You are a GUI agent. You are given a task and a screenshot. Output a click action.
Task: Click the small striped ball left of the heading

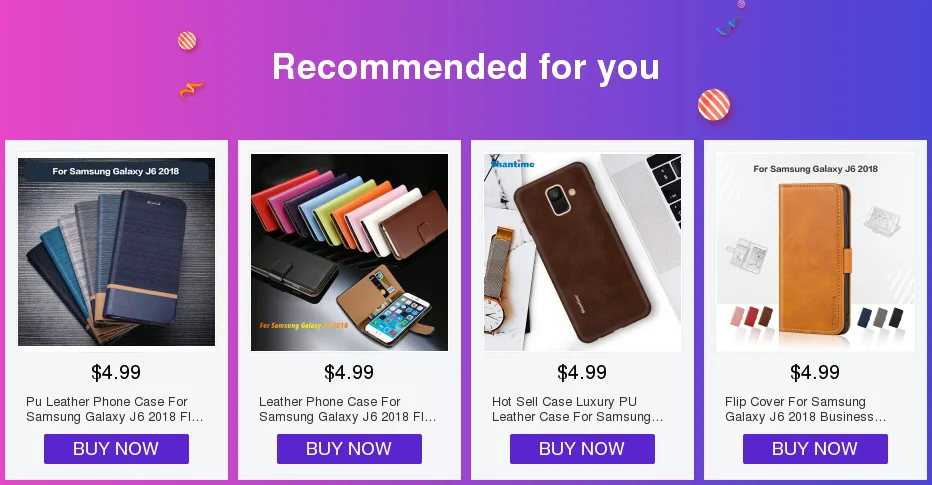coord(187,41)
